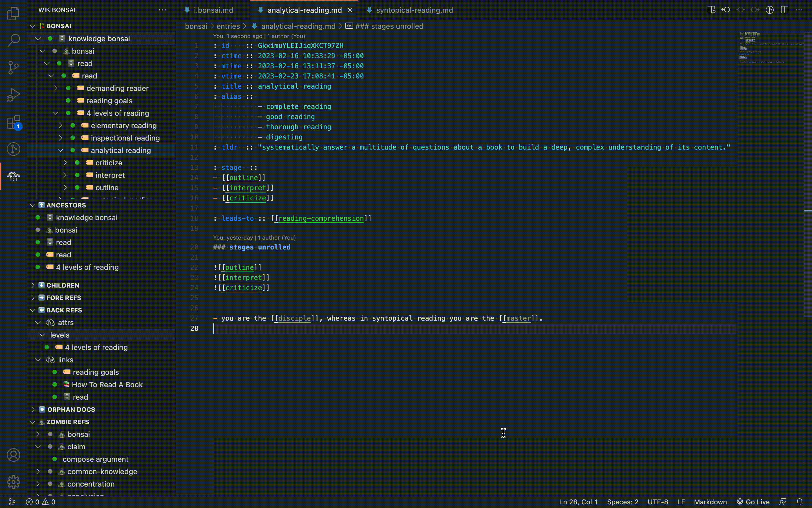The width and height of the screenshot is (812, 508).
Task: Expand the CHILDREN section
Action: (x=101, y=285)
